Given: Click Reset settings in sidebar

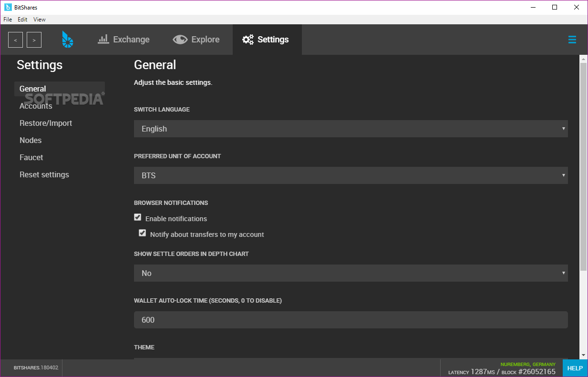Looking at the screenshot, I should coord(44,174).
